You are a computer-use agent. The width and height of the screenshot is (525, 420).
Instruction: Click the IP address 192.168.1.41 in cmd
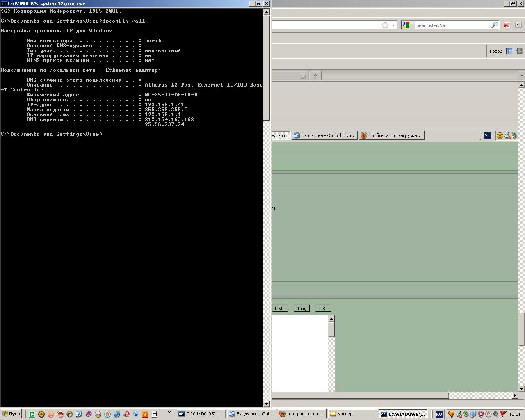[164, 105]
